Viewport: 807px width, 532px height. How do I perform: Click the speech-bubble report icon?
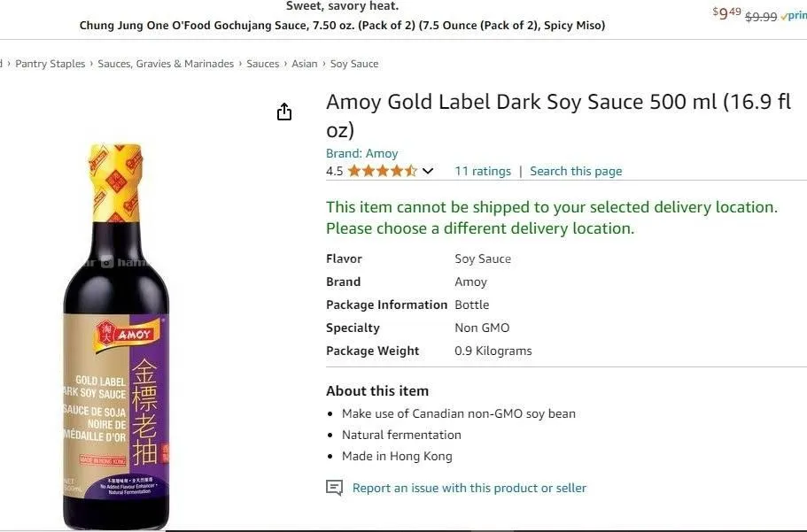coord(334,488)
